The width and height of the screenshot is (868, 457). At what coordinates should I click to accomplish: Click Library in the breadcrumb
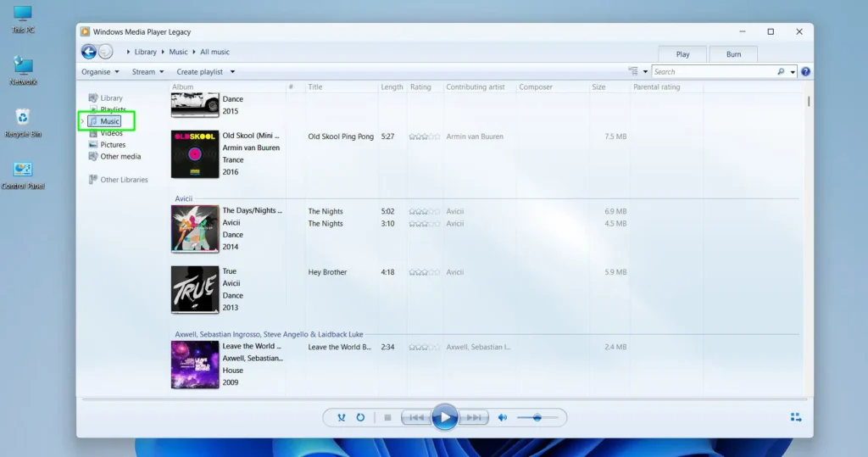pos(146,52)
